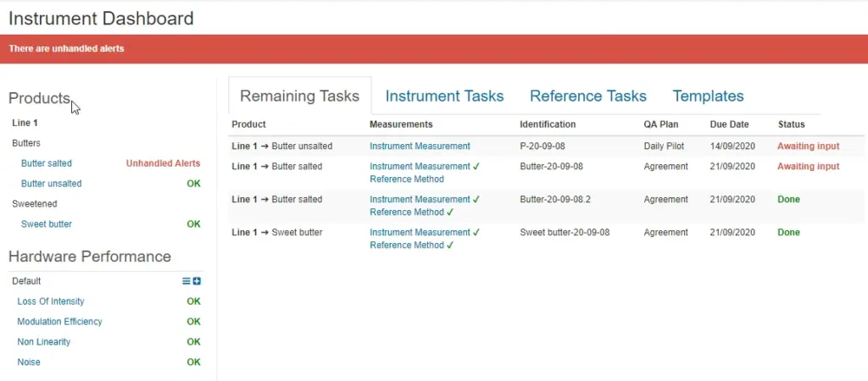The height and width of the screenshot is (381, 868).
Task: Click the list menu icon beside Default
Action: point(186,281)
